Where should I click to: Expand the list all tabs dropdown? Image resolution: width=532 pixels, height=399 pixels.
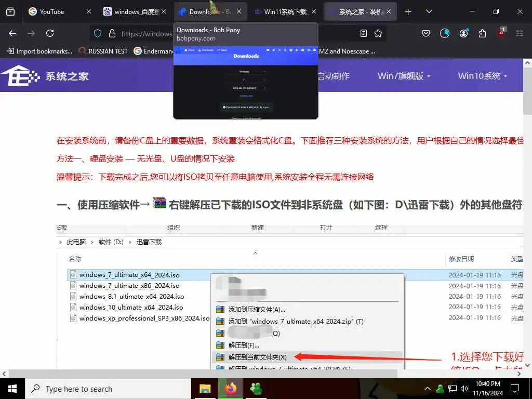(429, 11)
